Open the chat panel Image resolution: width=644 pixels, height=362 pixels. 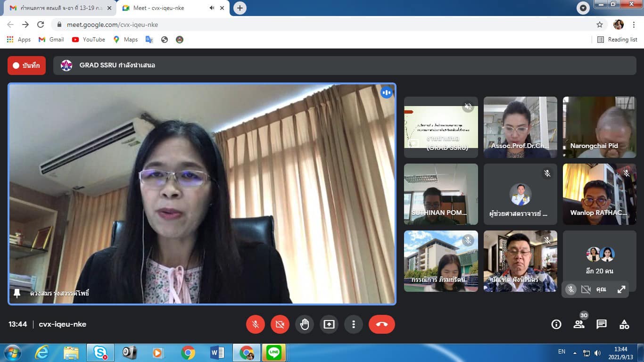(602, 324)
